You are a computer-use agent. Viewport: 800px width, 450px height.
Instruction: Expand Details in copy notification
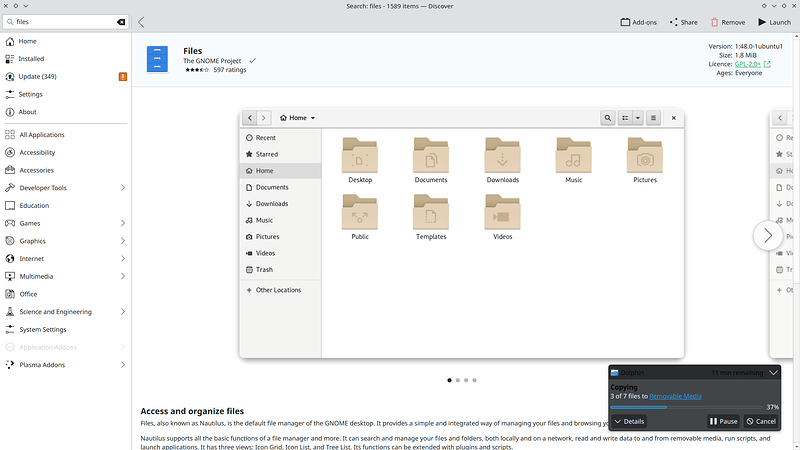[629, 421]
